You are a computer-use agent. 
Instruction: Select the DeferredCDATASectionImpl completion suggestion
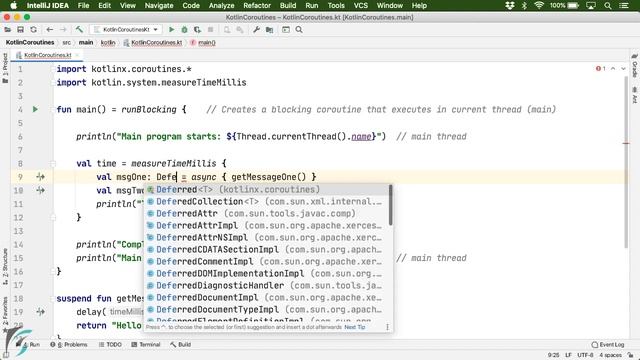click(266, 249)
